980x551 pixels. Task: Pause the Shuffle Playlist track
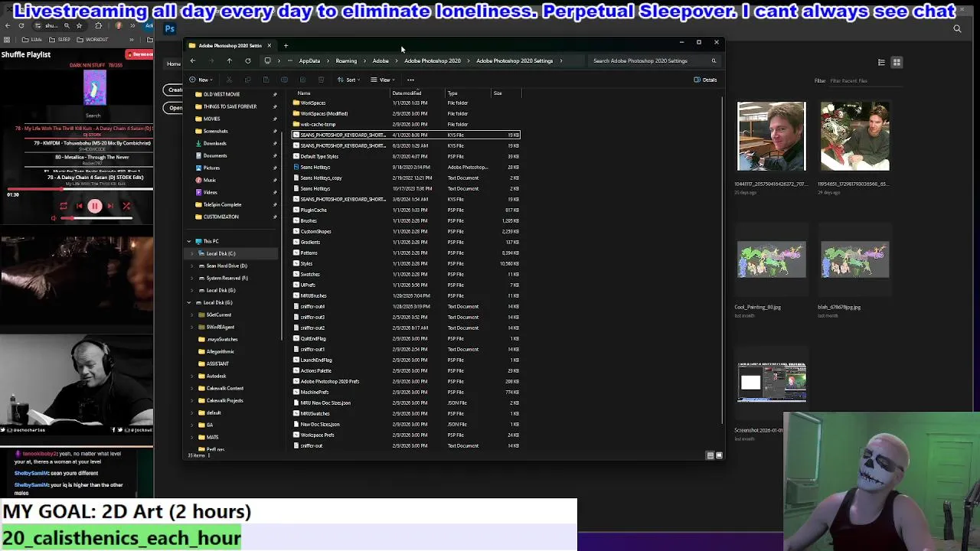tap(95, 206)
